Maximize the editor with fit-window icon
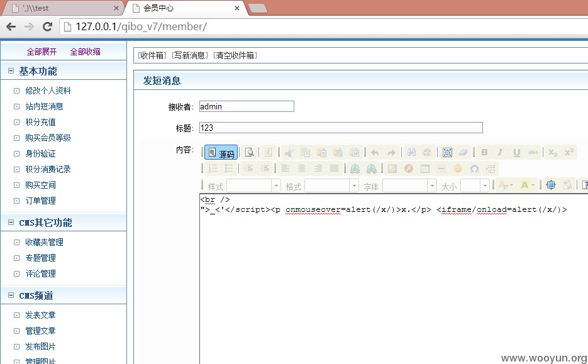Viewport: 588px width, 364px height. pos(550,185)
